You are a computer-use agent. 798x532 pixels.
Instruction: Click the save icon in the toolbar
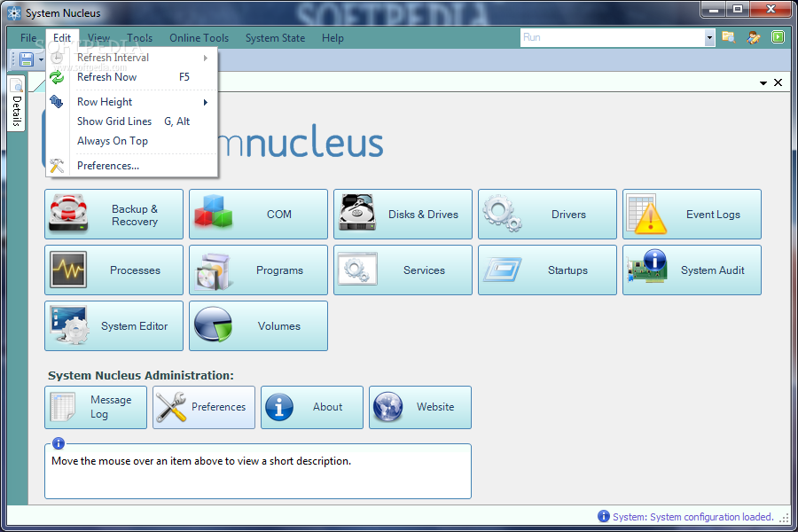pyautogui.click(x=27, y=59)
